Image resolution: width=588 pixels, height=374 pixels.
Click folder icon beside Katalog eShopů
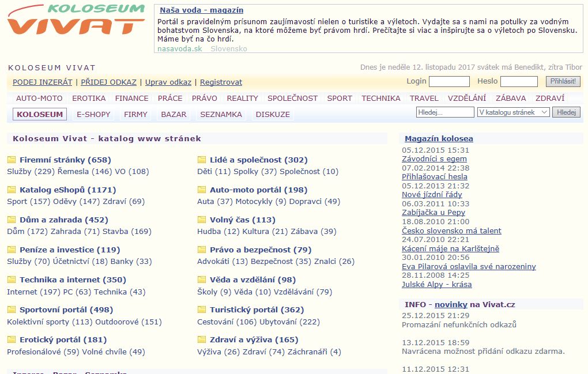(12, 190)
